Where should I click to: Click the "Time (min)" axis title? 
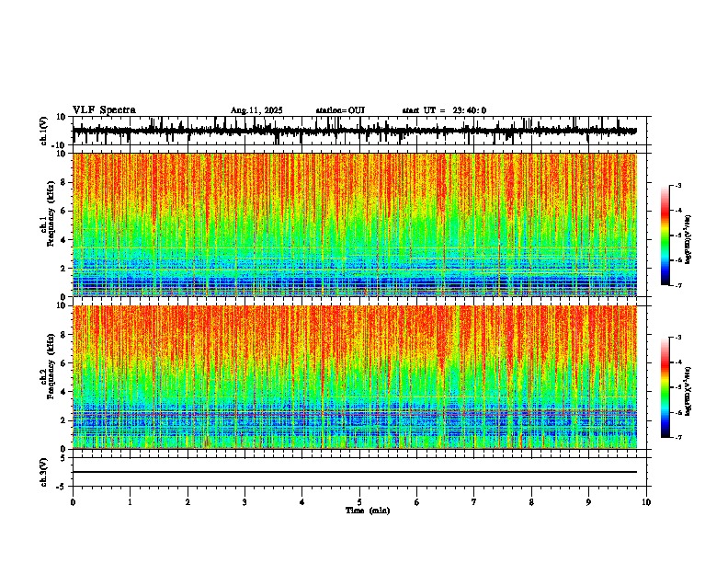tap(368, 511)
